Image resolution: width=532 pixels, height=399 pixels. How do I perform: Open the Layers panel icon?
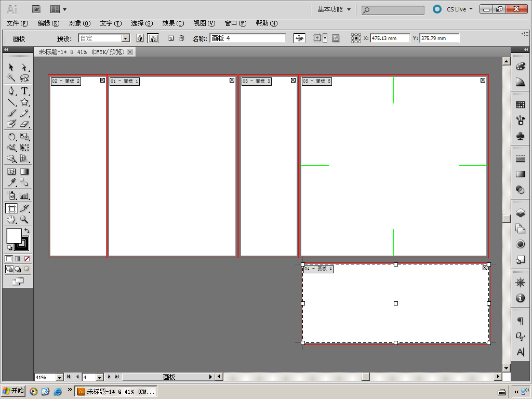[520, 213]
